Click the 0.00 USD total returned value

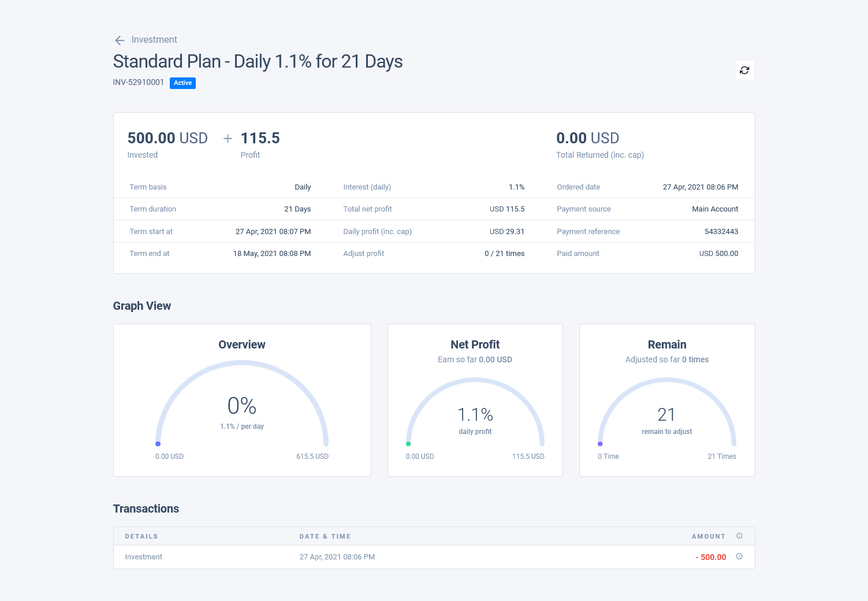tap(587, 138)
